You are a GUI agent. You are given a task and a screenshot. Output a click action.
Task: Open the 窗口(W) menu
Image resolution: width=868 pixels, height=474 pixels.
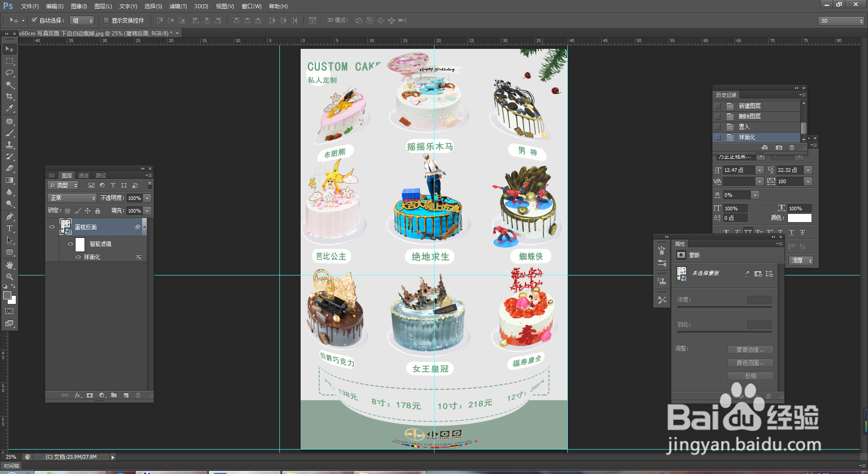pos(252,6)
